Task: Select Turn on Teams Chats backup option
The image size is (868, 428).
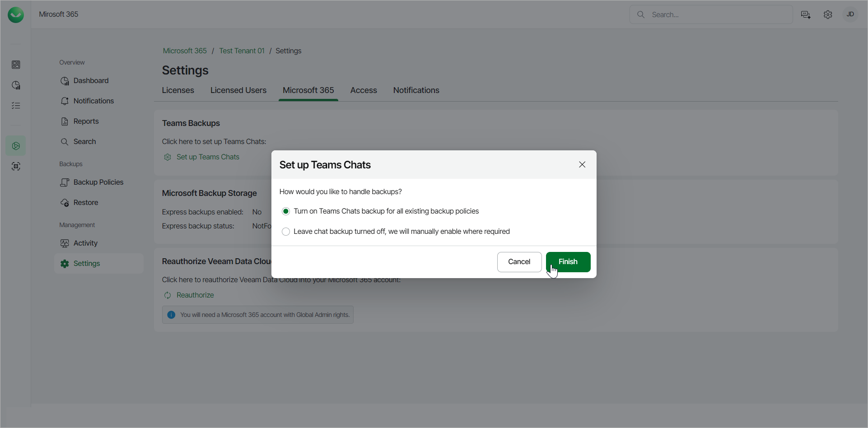Action: (x=286, y=211)
